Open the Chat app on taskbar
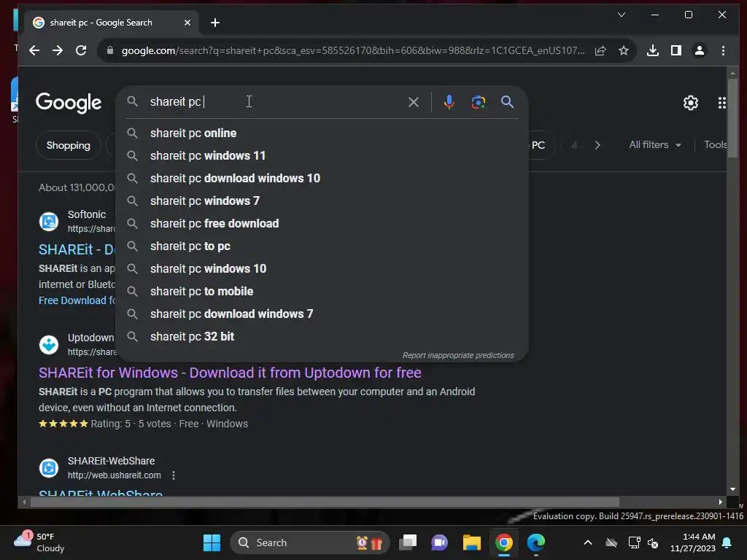747x560 pixels. [x=439, y=542]
